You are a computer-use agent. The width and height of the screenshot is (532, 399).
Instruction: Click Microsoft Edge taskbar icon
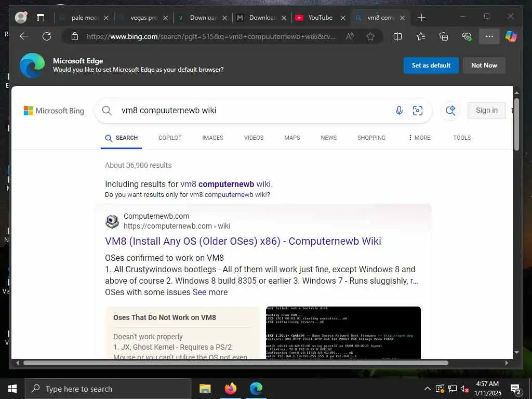[256, 389]
